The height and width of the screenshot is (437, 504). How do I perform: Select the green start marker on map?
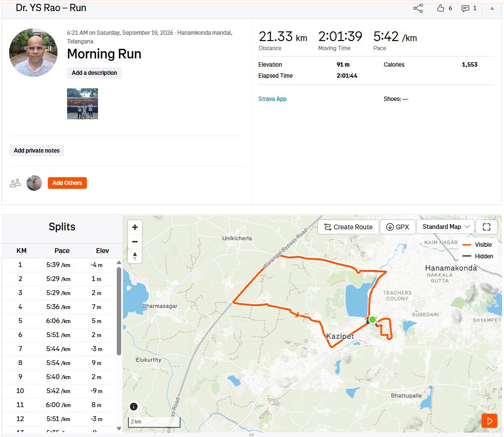coord(372,320)
